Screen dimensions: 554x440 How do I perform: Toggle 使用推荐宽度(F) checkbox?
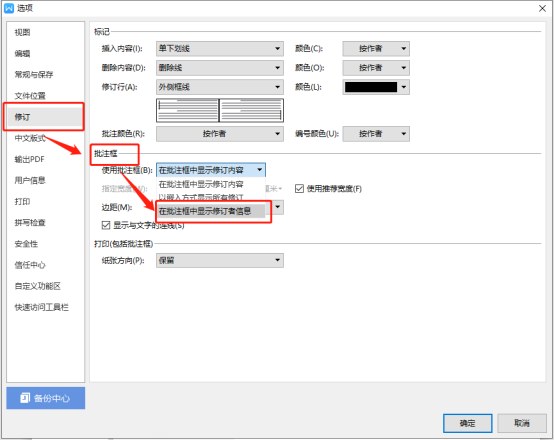(299, 189)
